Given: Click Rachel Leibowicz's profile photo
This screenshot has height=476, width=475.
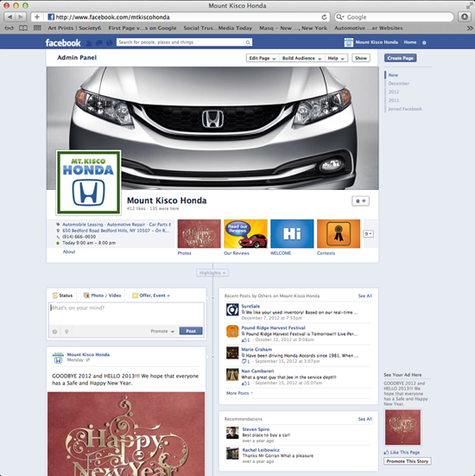Looking at the screenshot, I should (232, 454).
